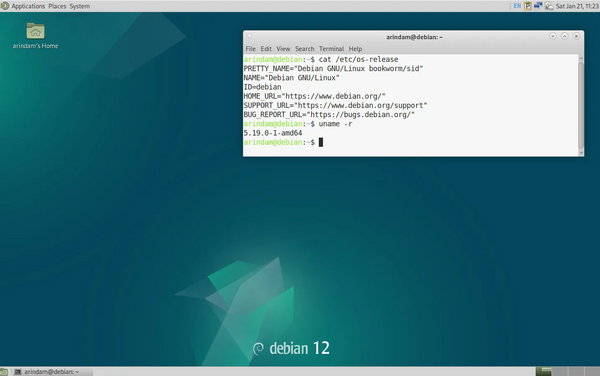Open the terminal Help menu
The height and width of the screenshot is (376, 600).
(355, 49)
